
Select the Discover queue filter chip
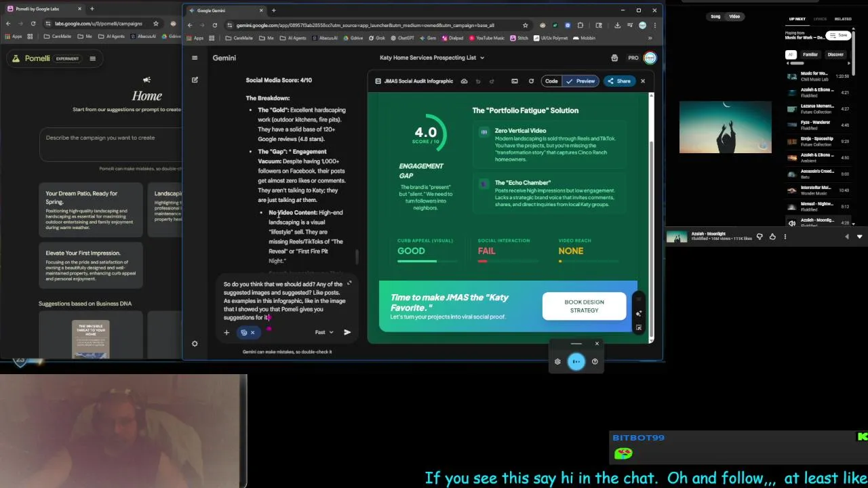pyautogui.click(x=835, y=55)
